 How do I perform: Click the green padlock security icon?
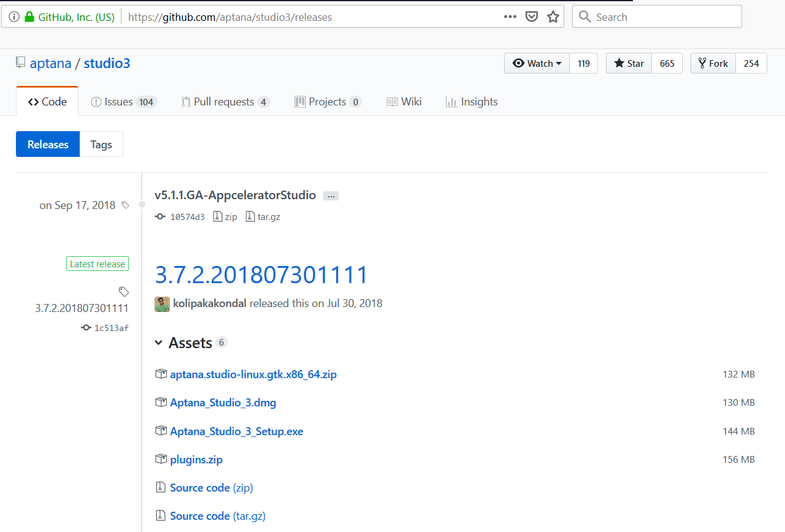click(x=29, y=17)
